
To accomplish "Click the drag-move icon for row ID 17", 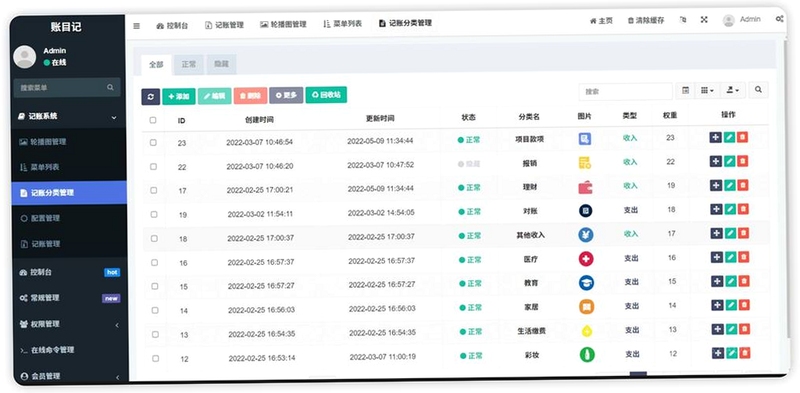I will [x=716, y=185].
